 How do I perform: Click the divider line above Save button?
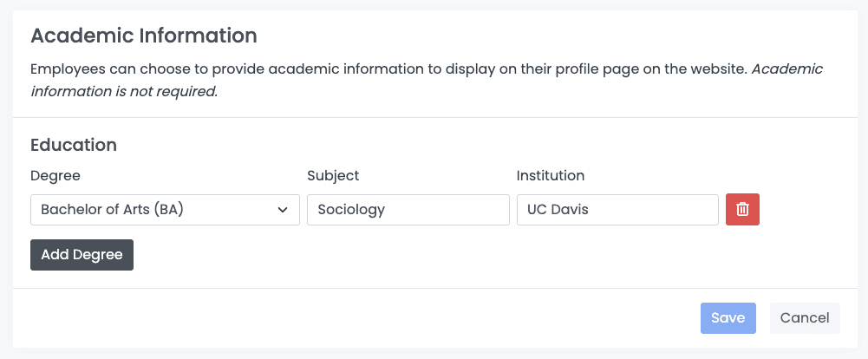[434, 288]
